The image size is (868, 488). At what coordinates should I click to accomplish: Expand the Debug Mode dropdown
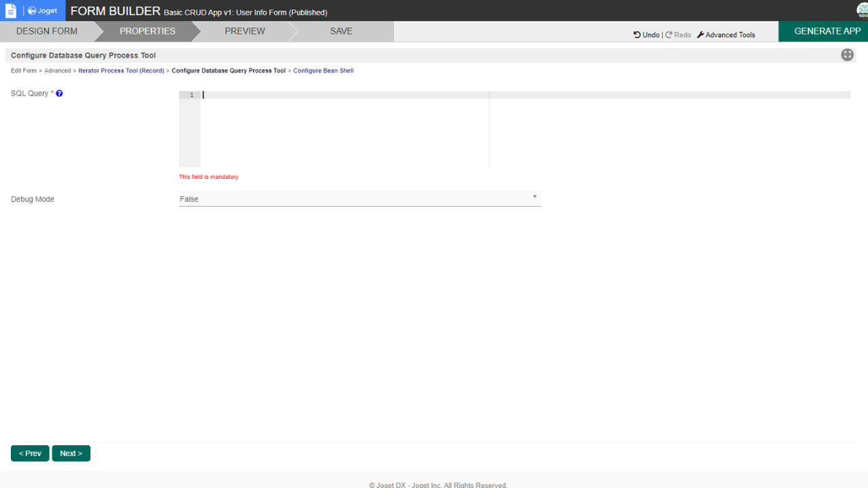(x=359, y=199)
